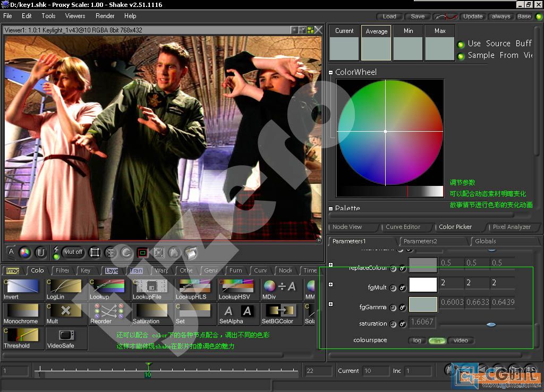544x392 pixels.
Task: Click the frame 10 timeline marker
Action: tap(148, 370)
